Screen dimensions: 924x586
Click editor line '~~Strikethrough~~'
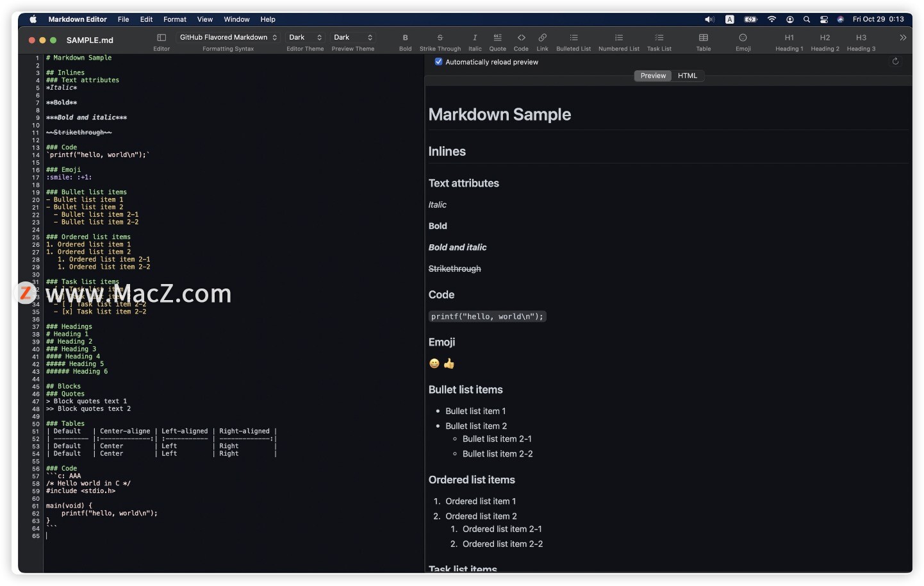(x=79, y=133)
